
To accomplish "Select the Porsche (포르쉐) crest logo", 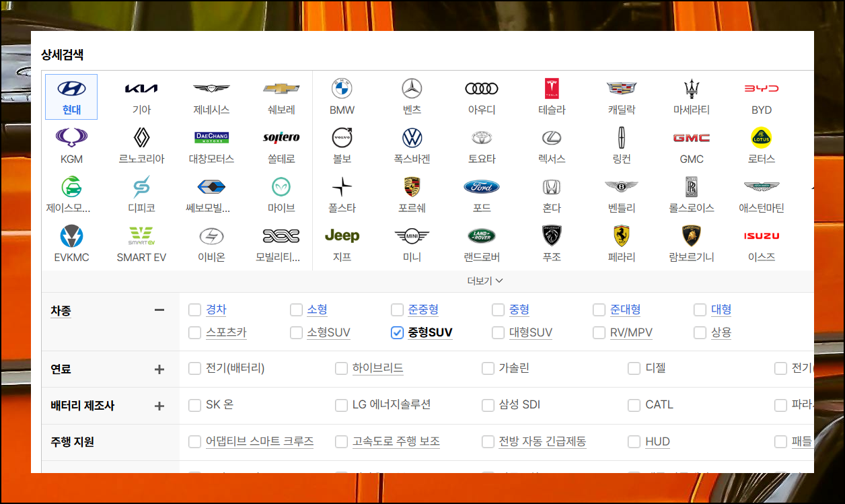I will [412, 186].
